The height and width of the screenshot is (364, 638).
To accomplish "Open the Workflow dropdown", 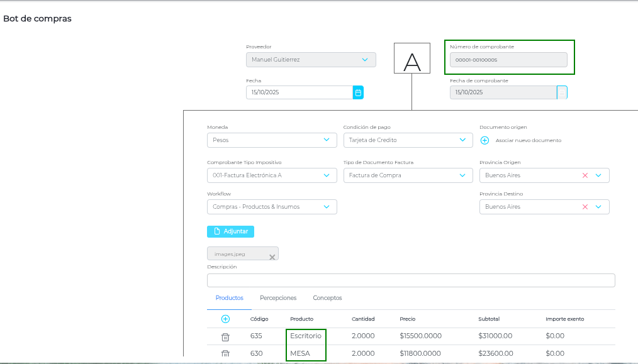I will (272, 207).
